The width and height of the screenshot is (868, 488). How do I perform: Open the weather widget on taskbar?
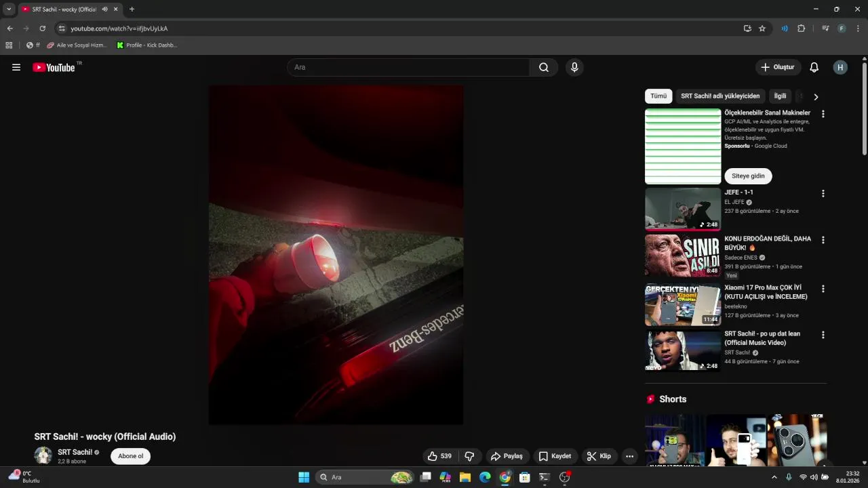click(26, 477)
